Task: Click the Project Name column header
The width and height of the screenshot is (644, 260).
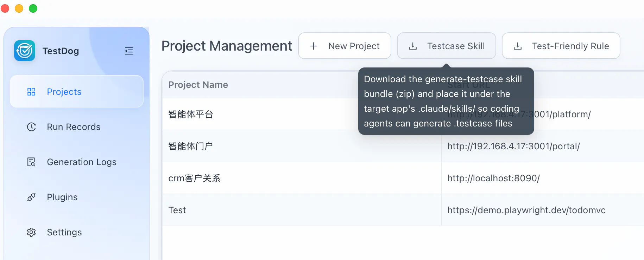Action: [198, 85]
